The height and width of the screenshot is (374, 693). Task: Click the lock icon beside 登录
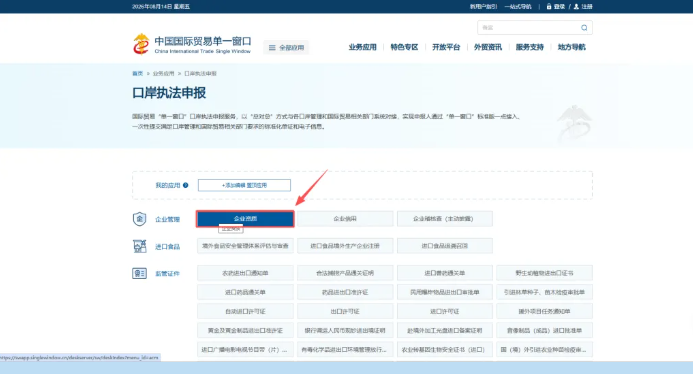click(548, 7)
